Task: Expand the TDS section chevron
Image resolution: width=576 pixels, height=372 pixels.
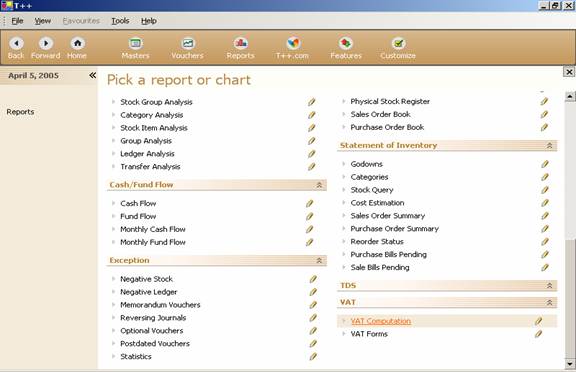Action: pos(550,286)
